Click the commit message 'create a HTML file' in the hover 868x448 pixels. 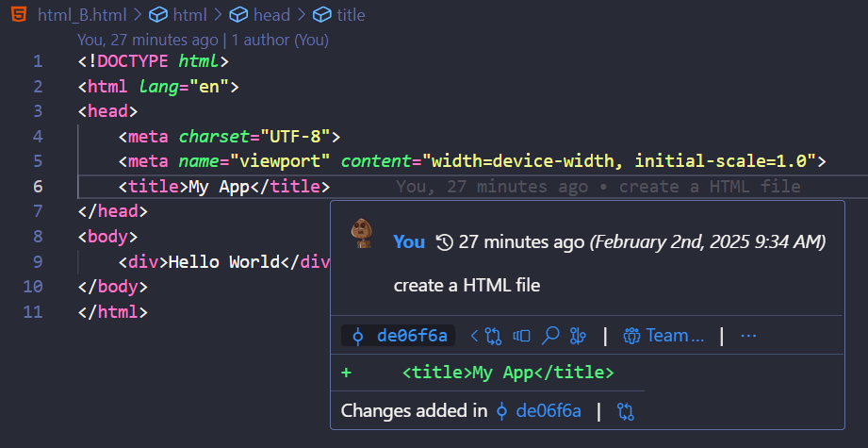pyautogui.click(x=467, y=286)
